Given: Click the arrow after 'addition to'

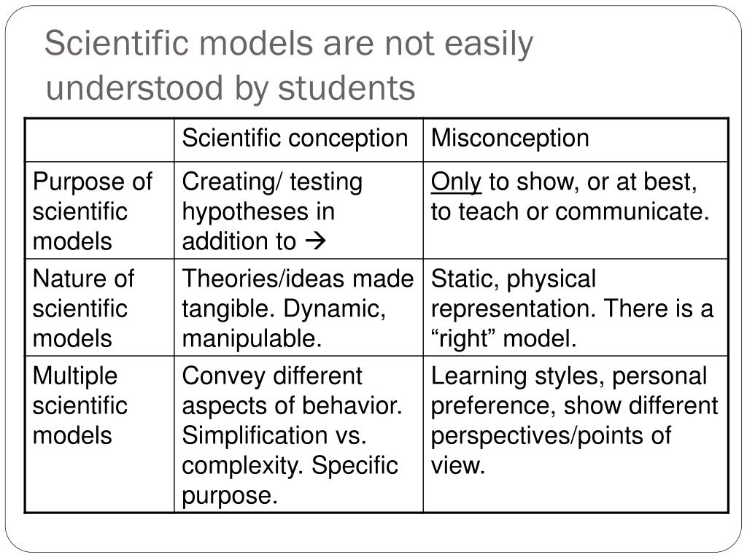Looking at the screenshot, I should (315, 241).
